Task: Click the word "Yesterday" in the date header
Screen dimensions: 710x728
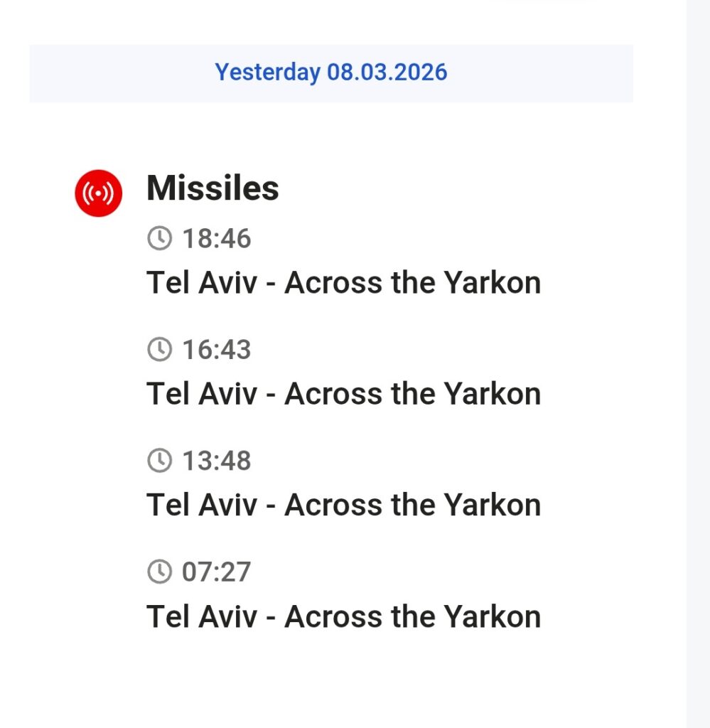Action: click(x=267, y=73)
